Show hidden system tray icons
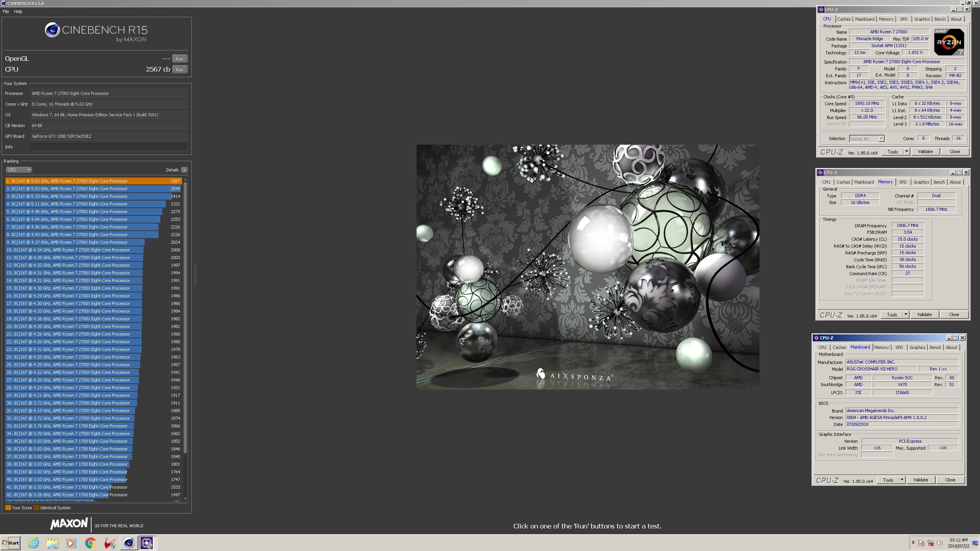 [913, 543]
